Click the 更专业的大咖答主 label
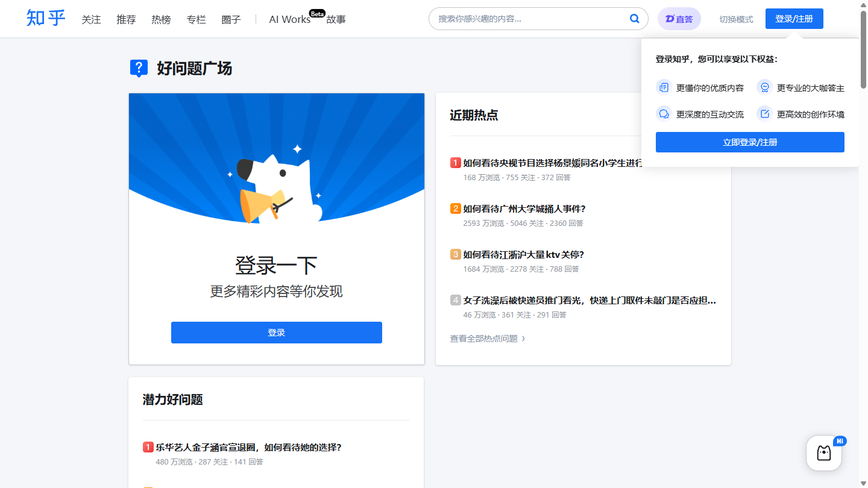Viewport: 868px width, 488px height. pyautogui.click(x=811, y=88)
